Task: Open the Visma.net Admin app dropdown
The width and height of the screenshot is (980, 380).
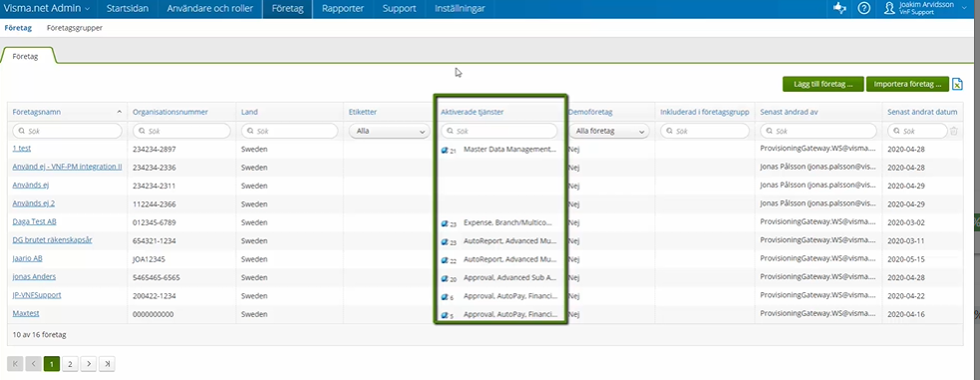Action: 46,9
